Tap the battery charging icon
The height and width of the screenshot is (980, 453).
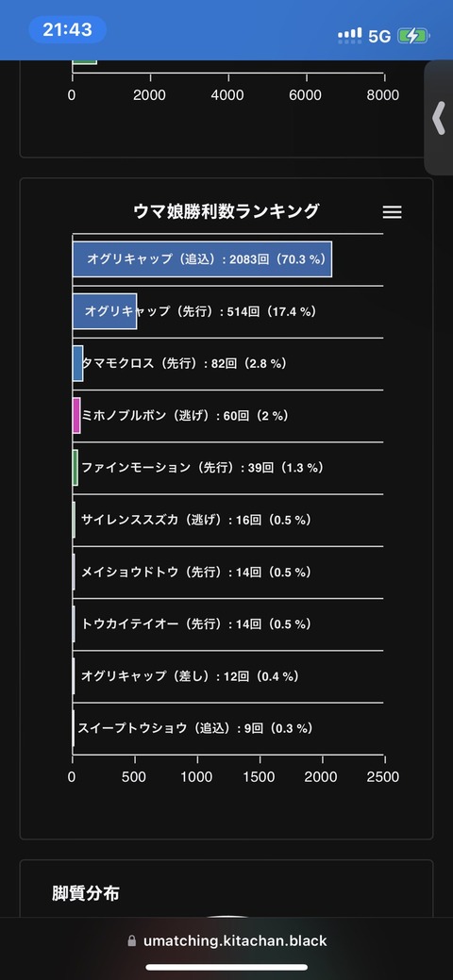click(413, 36)
